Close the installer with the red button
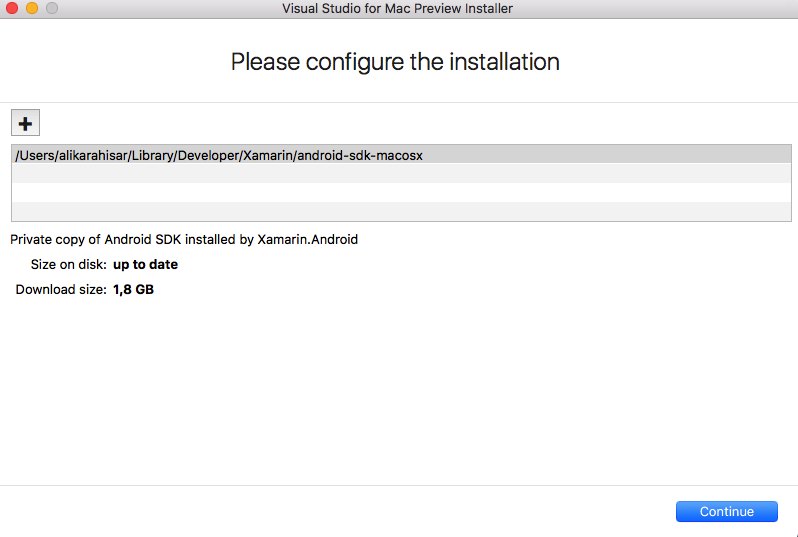Screen dimensions: 798x537 coord(12,8)
